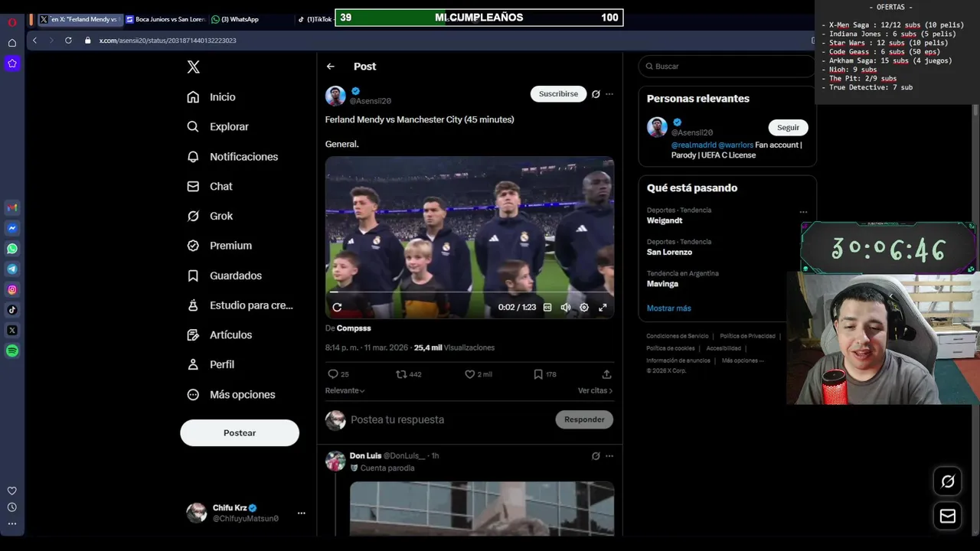
Task: Open the X logo home link
Action: pyautogui.click(x=194, y=67)
